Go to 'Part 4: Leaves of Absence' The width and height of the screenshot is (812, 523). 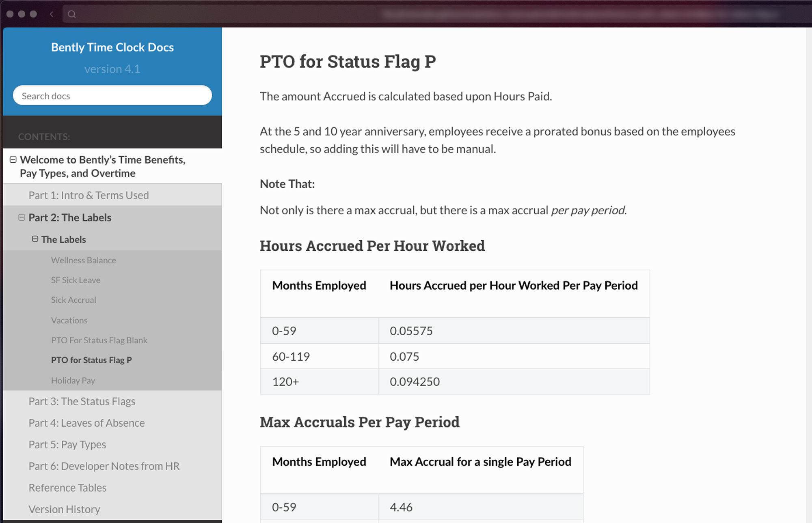[86, 423]
